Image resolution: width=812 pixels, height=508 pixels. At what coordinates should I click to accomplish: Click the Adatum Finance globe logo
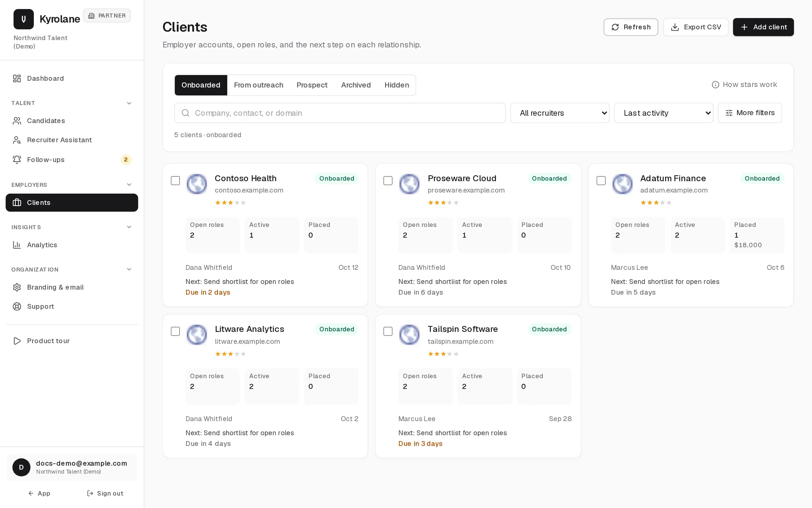(623, 184)
